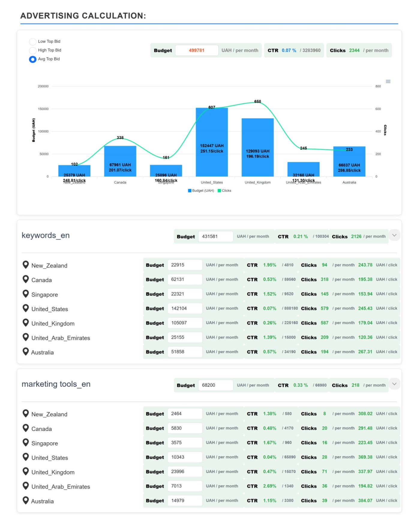Click the marketing tools_en budget field 68200
Image resolution: width=420 pixels, height=515 pixels.
click(x=215, y=385)
